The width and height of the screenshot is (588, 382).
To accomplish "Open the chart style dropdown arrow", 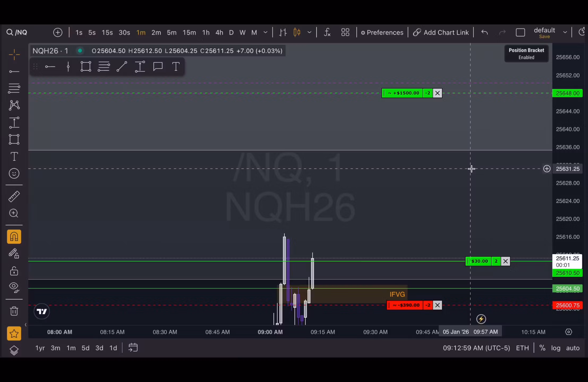I will click(309, 32).
